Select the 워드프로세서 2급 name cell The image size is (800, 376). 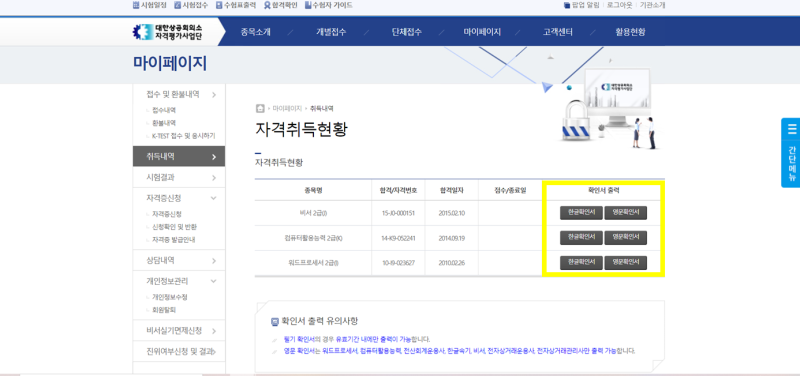click(313, 263)
